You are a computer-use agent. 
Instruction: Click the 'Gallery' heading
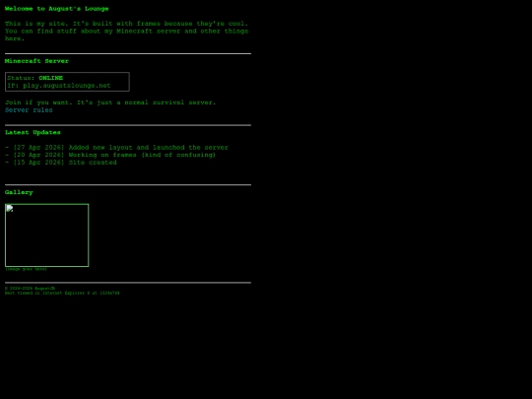[19, 192]
